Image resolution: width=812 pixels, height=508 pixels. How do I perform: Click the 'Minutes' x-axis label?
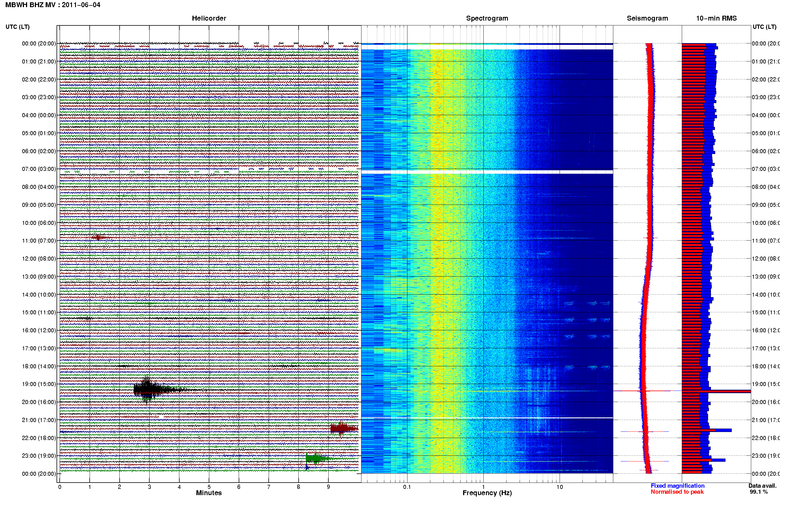point(209,493)
